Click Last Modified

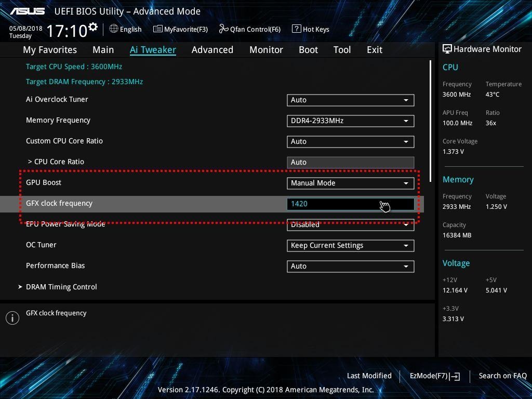(x=369, y=376)
